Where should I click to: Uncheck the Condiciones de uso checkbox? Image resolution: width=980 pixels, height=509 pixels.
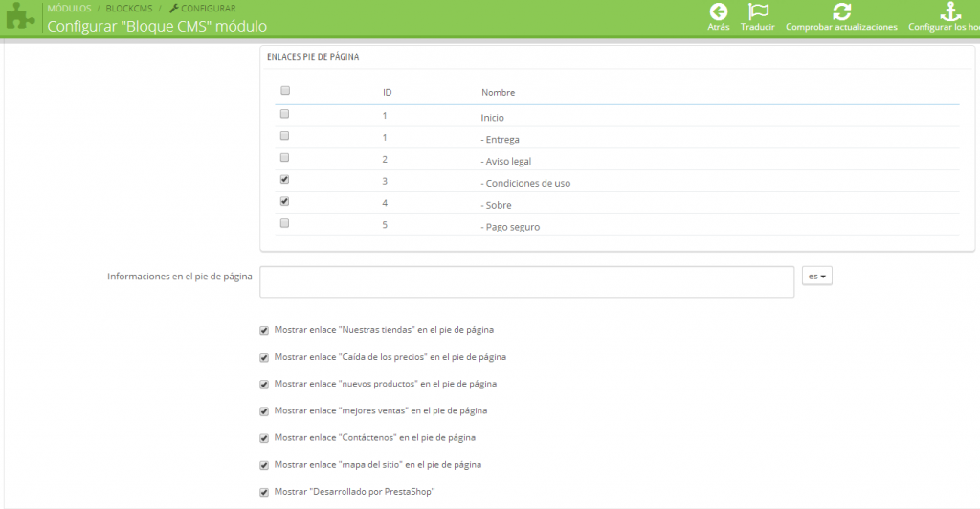click(284, 179)
